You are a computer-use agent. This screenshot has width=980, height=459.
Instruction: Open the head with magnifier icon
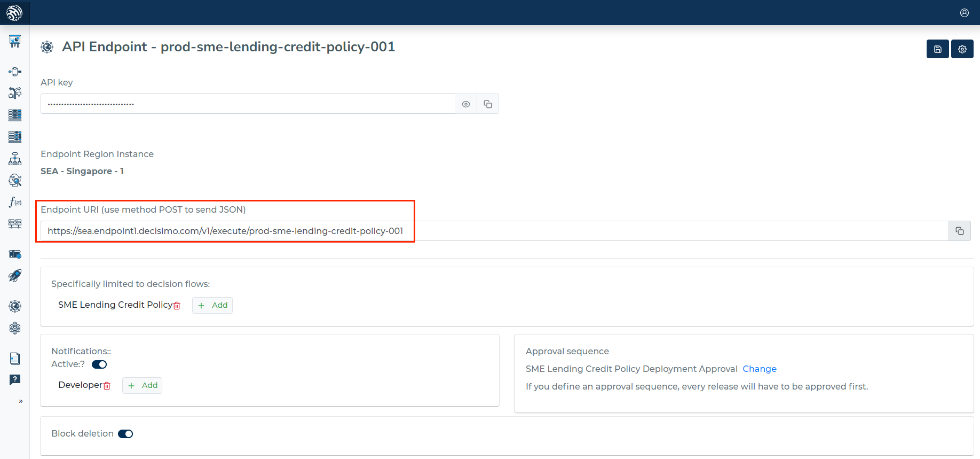point(15,180)
